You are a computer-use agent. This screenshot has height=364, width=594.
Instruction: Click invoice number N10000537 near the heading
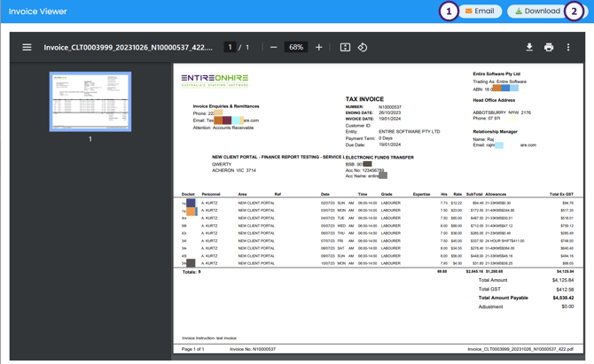point(390,107)
